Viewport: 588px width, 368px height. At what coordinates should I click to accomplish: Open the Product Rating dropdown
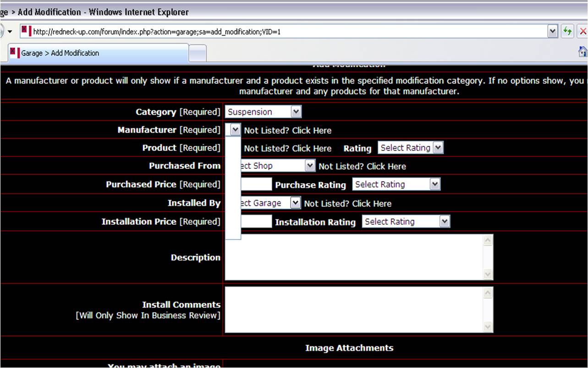tap(411, 148)
